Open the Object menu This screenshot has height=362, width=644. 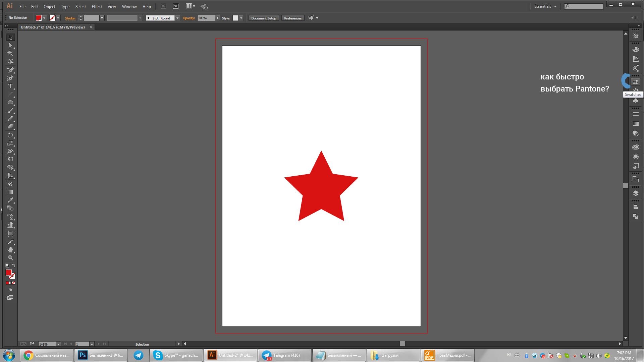[49, 6]
